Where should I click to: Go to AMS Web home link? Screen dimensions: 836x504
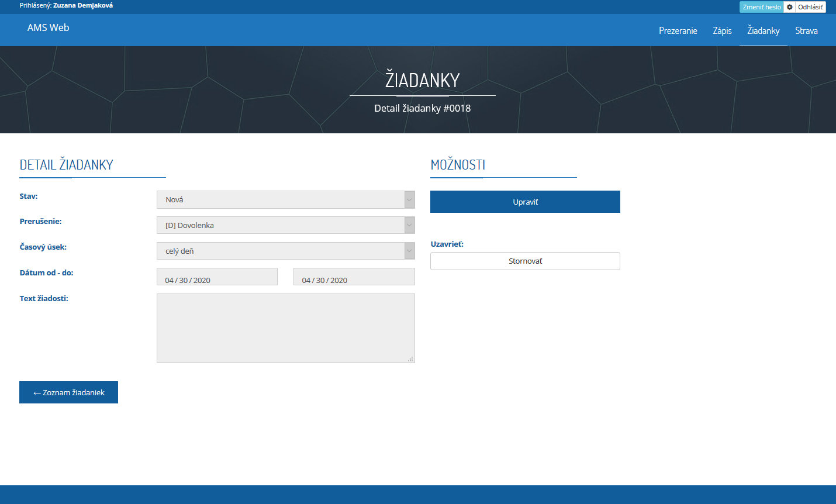[48, 27]
